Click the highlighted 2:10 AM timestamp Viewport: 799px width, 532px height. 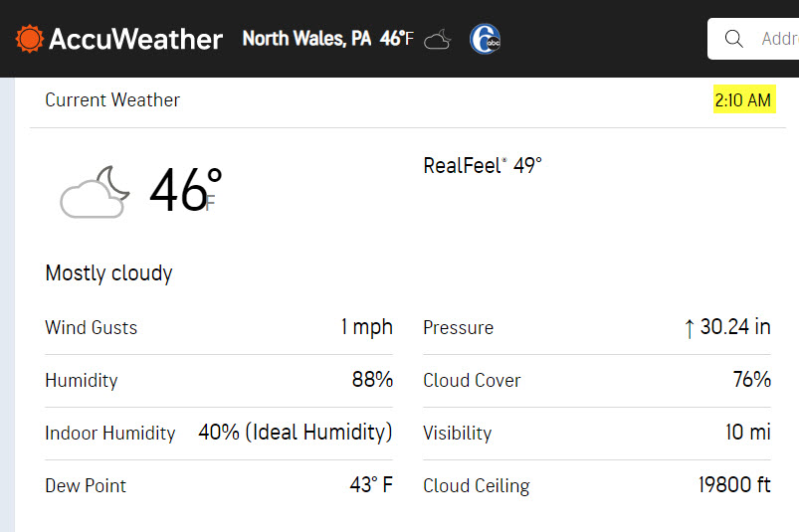click(x=744, y=99)
